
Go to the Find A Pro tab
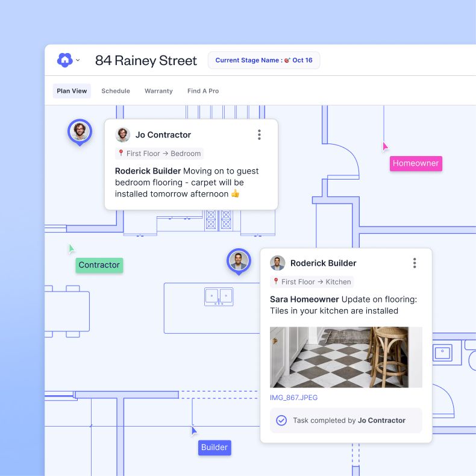[x=203, y=91]
